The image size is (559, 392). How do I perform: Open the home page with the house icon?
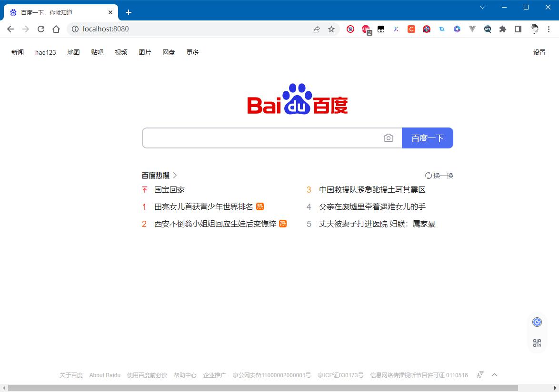click(x=56, y=29)
